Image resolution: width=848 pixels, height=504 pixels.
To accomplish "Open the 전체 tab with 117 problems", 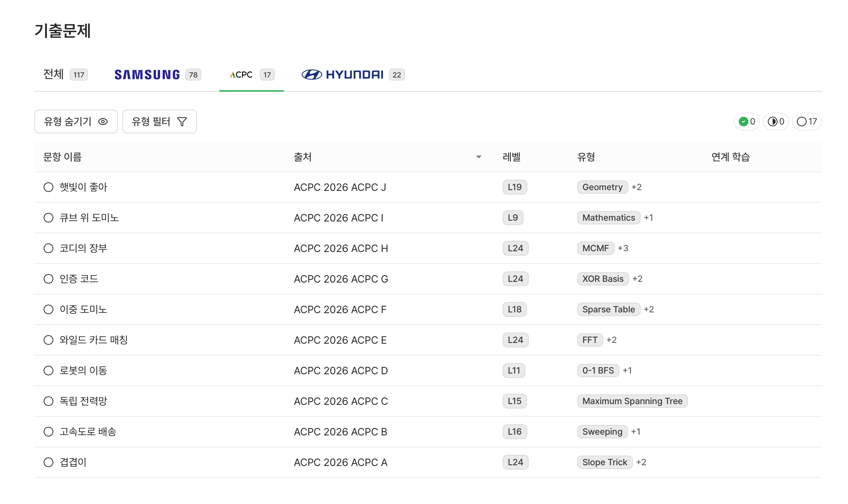I will click(65, 75).
